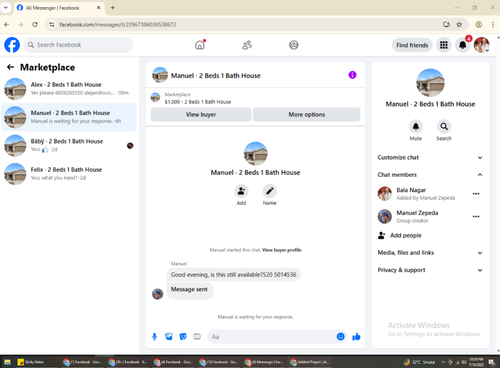This screenshot has height=368, width=500.
Task: Attach a photo with image icon
Action: [169, 337]
